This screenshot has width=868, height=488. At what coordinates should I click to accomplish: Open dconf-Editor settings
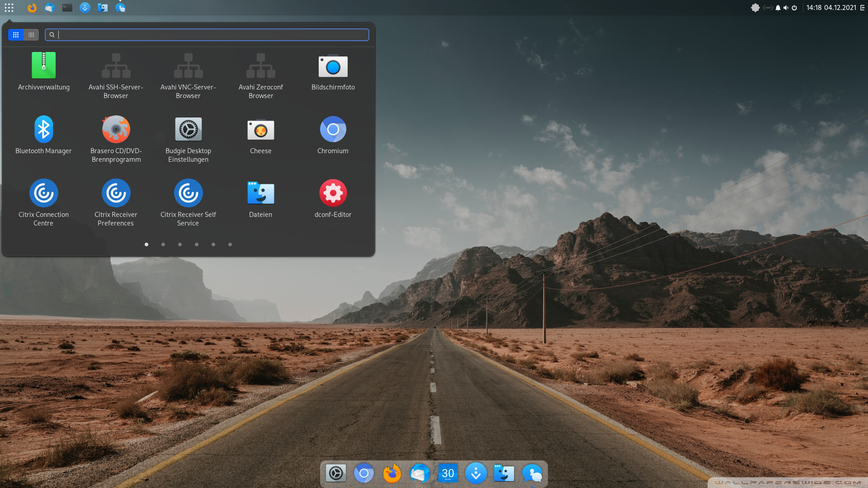coord(333,192)
